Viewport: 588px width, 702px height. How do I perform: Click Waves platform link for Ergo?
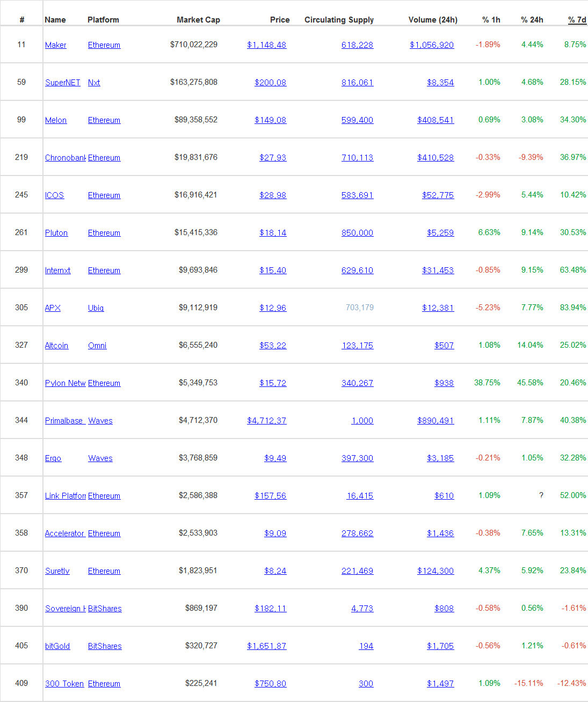pos(100,458)
